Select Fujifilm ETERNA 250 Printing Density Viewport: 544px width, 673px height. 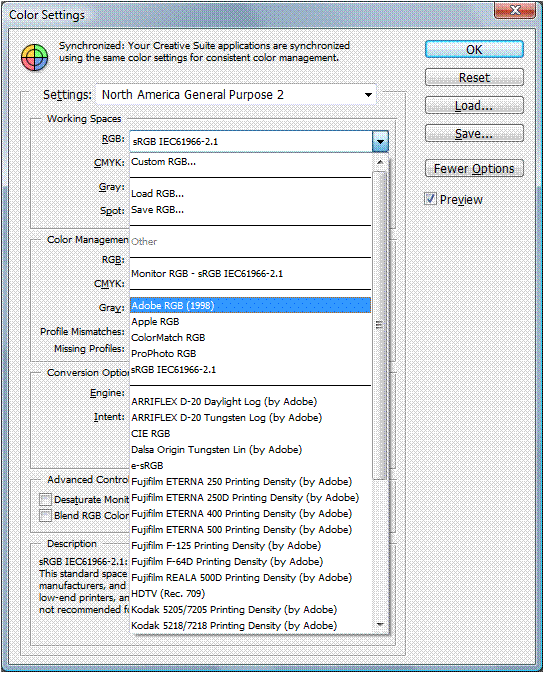tap(250, 482)
